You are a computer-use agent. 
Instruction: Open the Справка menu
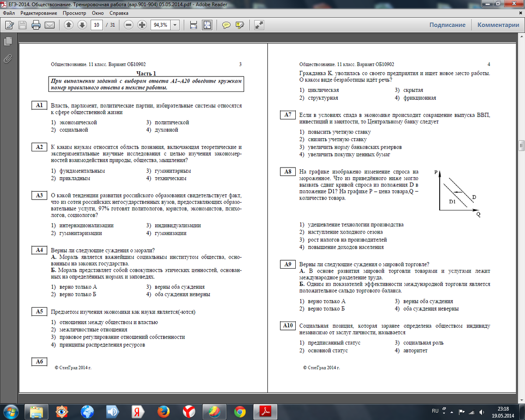coord(119,13)
